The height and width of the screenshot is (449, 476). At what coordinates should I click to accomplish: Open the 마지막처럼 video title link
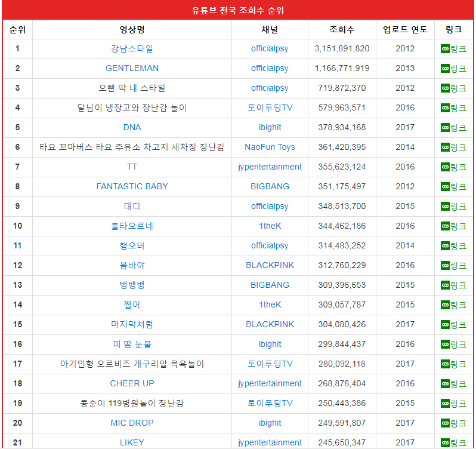point(132,324)
